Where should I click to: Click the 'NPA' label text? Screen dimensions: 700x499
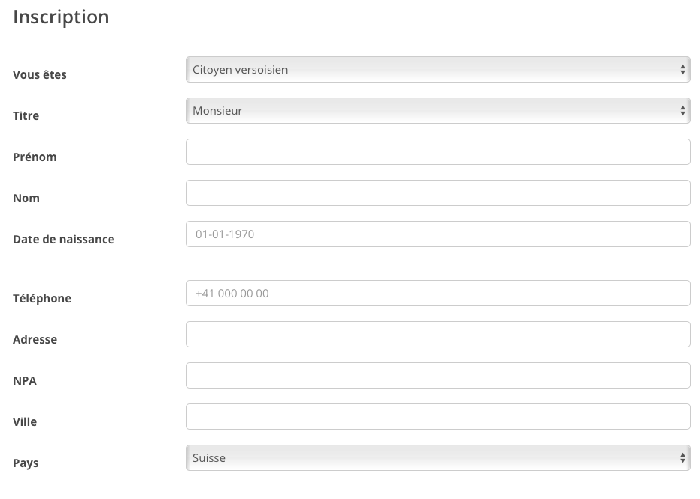[x=25, y=381]
